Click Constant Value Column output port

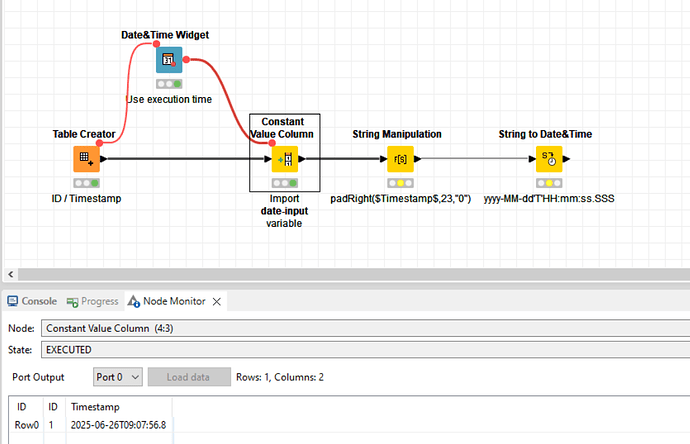(x=302, y=159)
